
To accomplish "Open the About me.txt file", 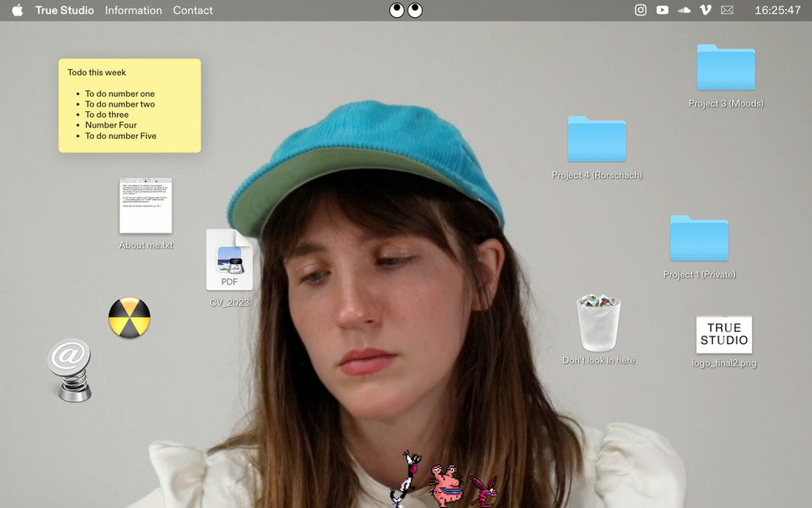I will click(146, 206).
